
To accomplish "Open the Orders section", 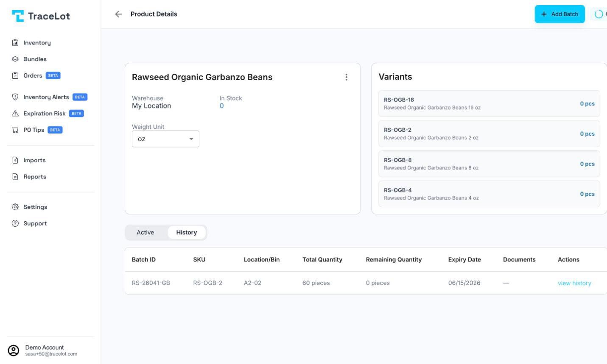I will [33, 75].
